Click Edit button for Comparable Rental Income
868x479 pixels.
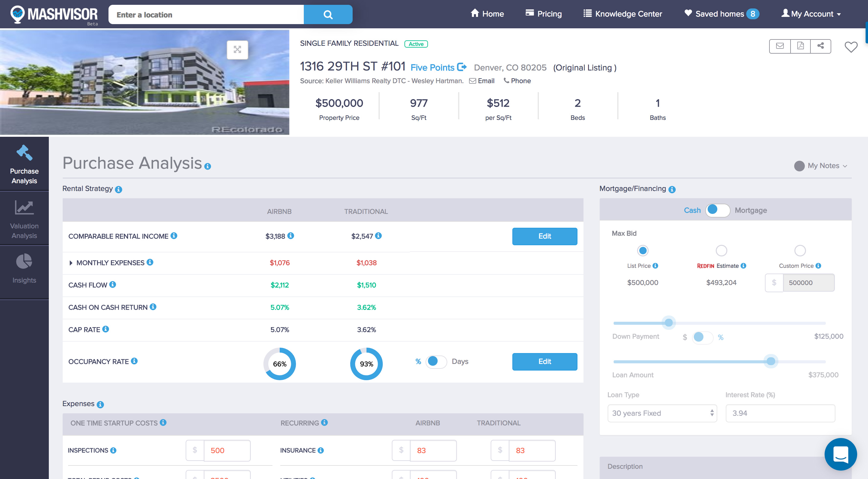544,236
